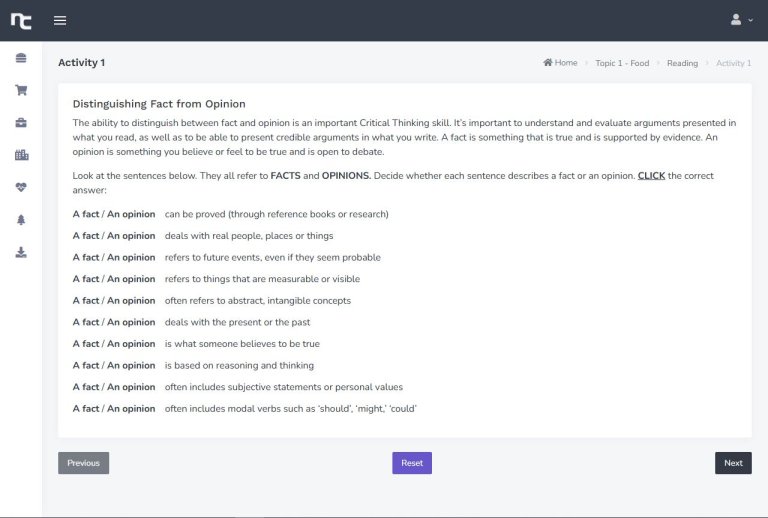Choose "A fact" for "can be proved" sentence
This screenshot has height=518, width=768.
[85, 214]
